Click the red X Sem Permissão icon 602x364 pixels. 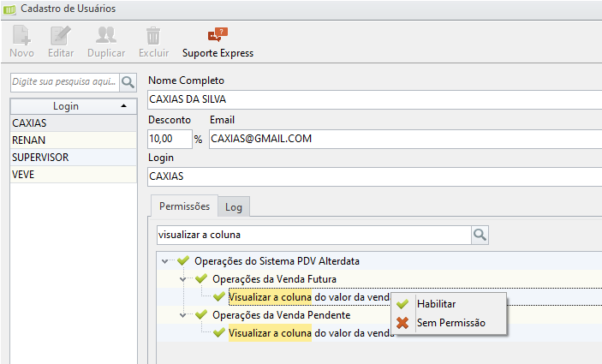coord(402,323)
